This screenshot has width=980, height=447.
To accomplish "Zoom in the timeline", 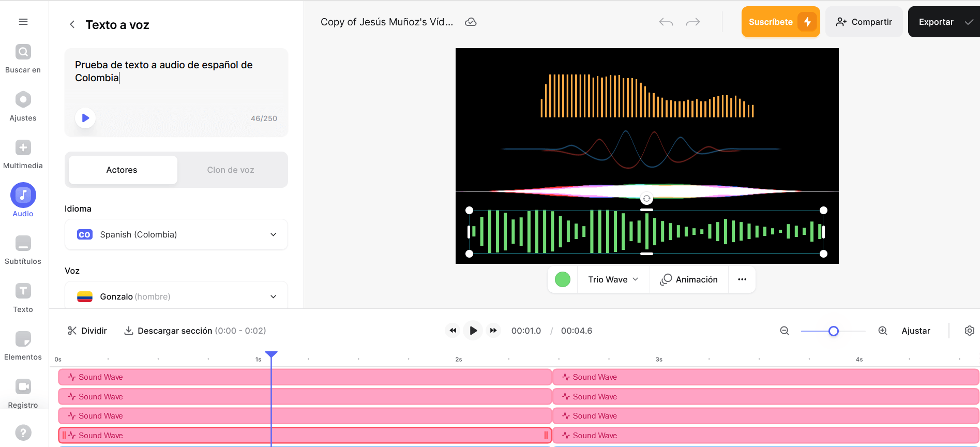I will [883, 331].
